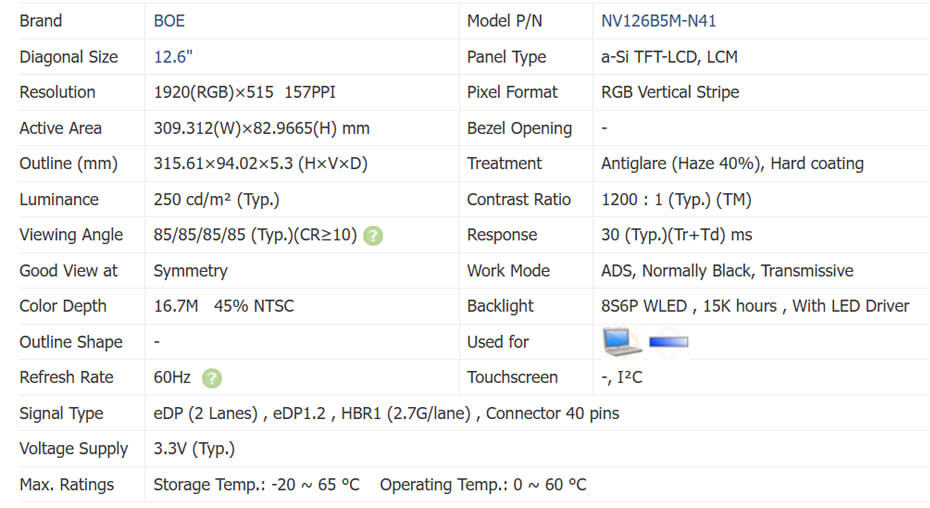Screen dimensions: 930x508
Task: Open the BOE brand link
Action: coord(169,21)
